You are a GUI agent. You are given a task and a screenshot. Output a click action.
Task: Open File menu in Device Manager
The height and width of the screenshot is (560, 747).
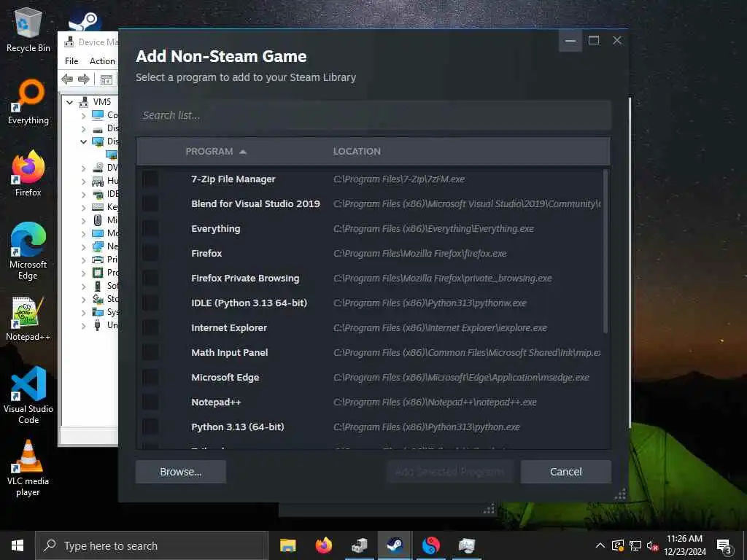[x=71, y=61]
